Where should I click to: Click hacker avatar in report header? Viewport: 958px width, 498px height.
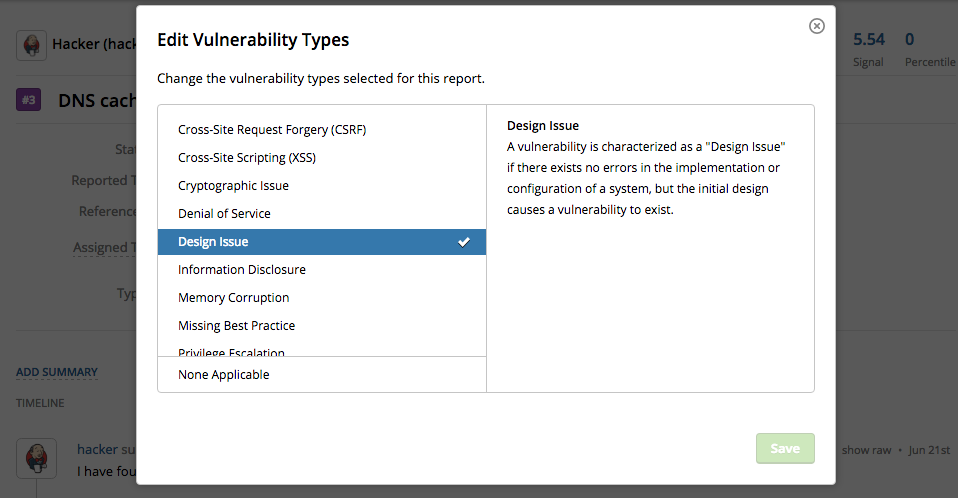(32, 45)
